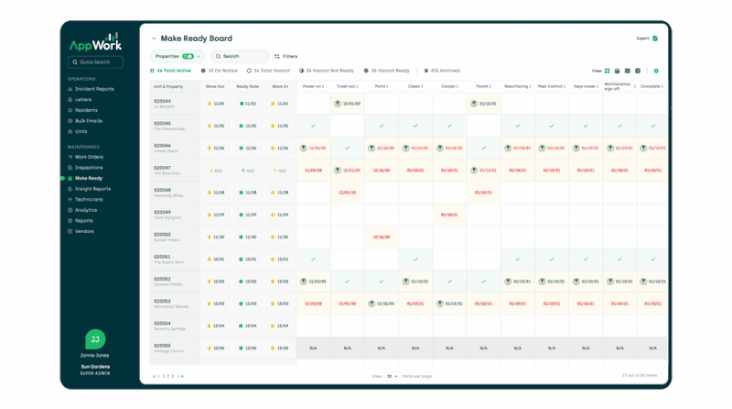Open the items per page dropdown

click(392, 376)
